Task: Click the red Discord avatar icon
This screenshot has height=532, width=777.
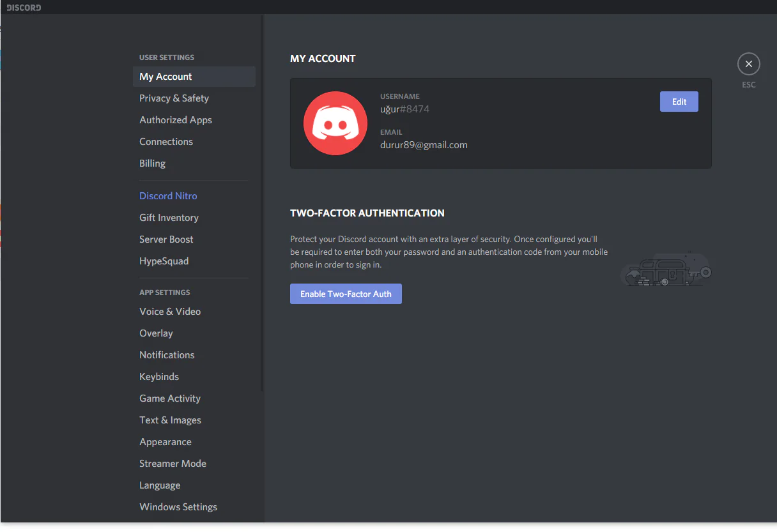Action: click(x=335, y=123)
